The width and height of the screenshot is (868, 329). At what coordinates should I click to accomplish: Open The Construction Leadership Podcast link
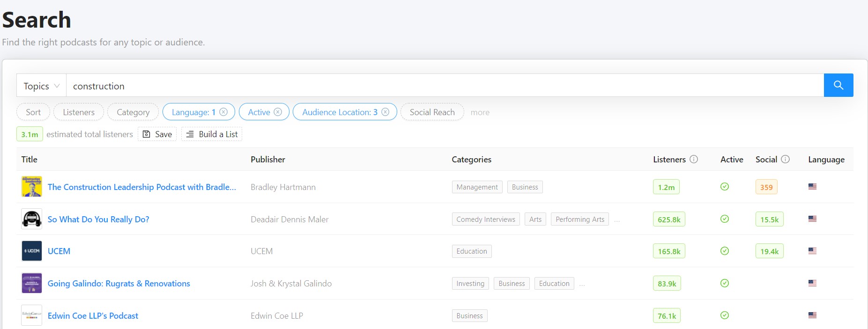pos(142,187)
